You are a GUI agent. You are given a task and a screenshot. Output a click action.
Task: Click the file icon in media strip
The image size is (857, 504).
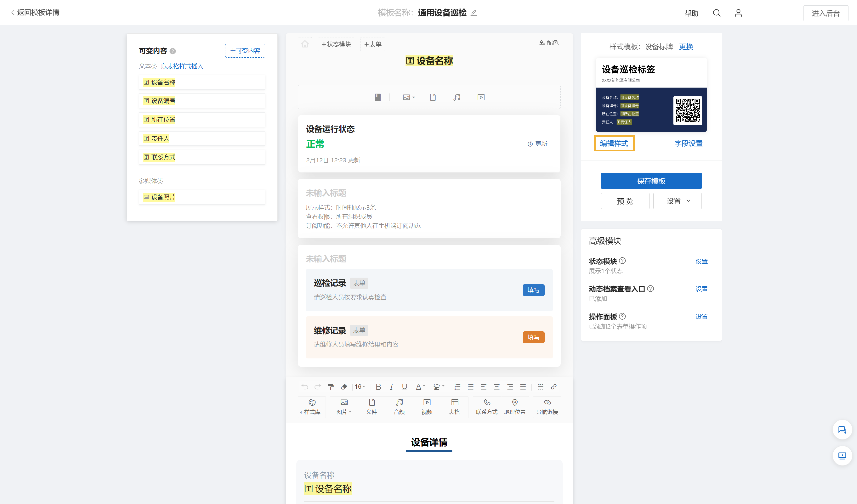(x=433, y=97)
